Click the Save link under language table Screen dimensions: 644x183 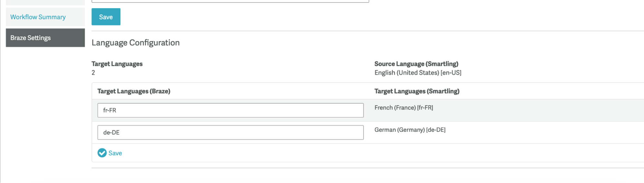115,153
